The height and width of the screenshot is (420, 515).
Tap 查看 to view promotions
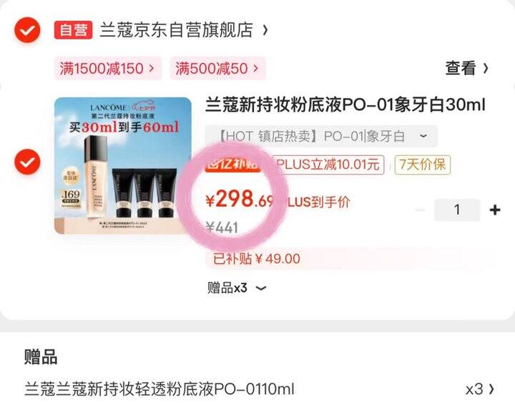(466, 69)
